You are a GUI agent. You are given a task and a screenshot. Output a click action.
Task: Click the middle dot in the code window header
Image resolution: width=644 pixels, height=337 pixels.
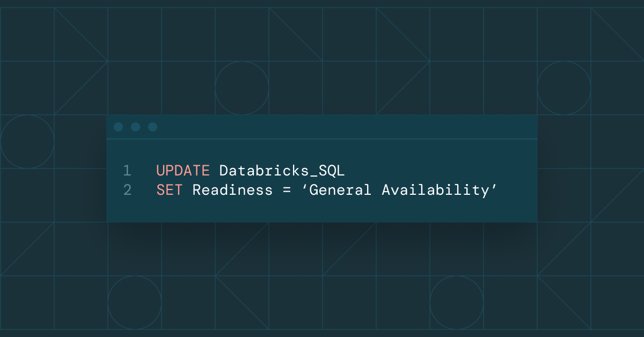pos(135,127)
